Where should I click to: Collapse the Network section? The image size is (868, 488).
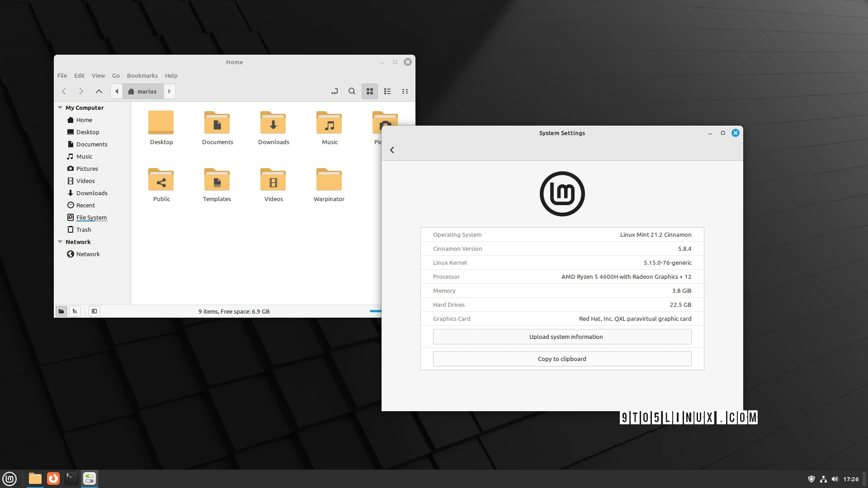coord(60,242)
